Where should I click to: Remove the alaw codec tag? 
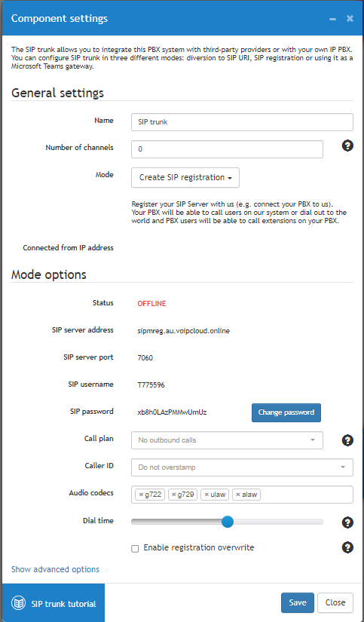[238, 495]
